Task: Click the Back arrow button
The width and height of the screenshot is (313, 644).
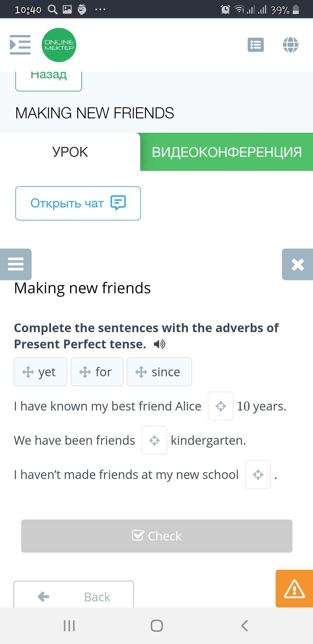Action: coord(74,596)
